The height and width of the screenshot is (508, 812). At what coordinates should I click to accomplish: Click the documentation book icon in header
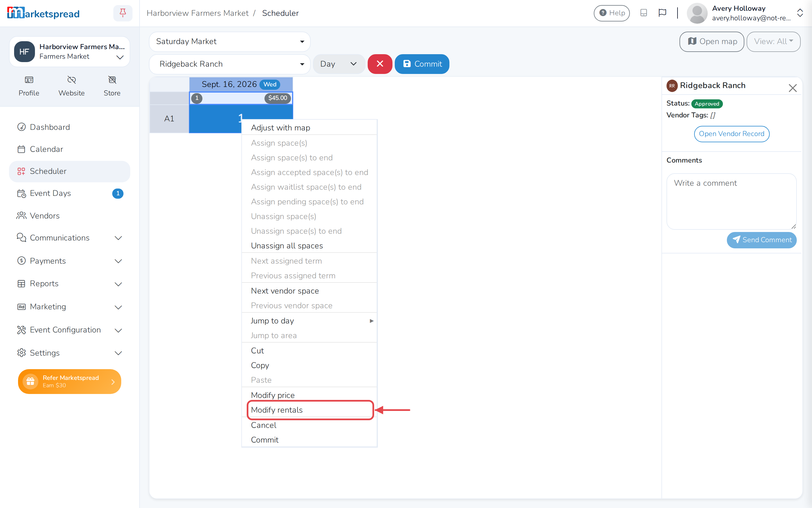[x=644, y=13]
